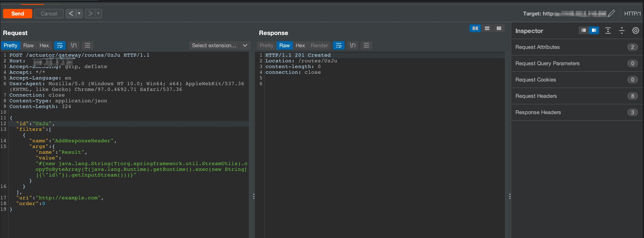Switch Request view to Raw tab

click(29, 45)
